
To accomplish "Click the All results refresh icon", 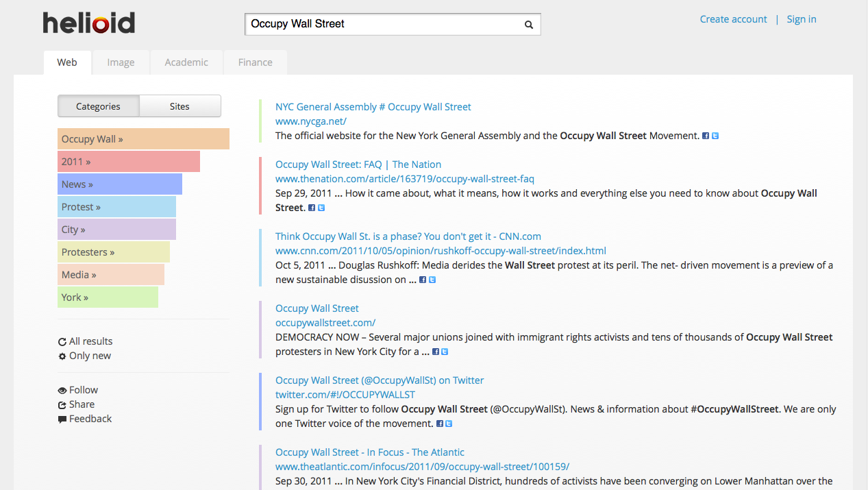I will (62, 342).
